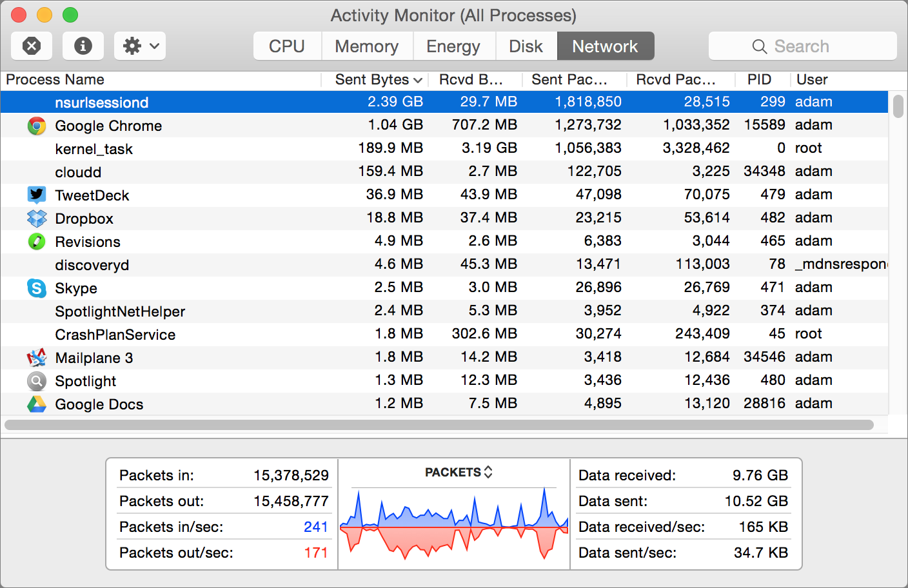Select the Skype process name
The width and height of the screenshot is (908, 588).
point(76,288)
